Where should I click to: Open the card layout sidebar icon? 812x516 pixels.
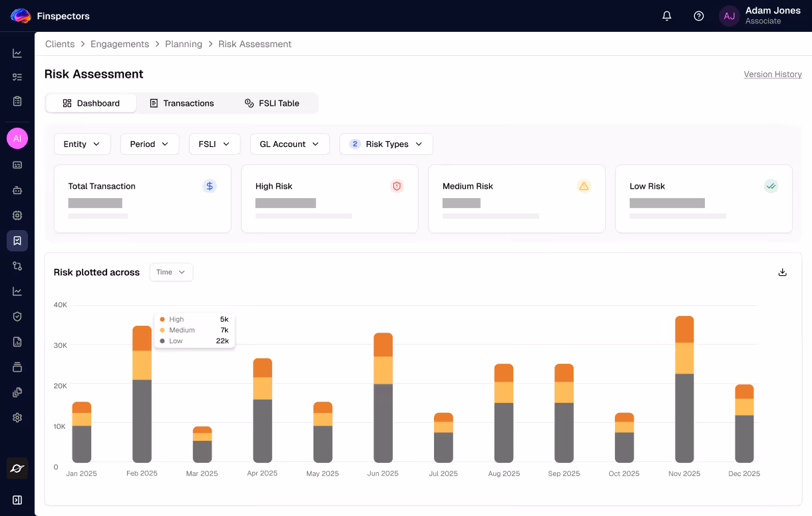pyautogui.click(x=17, y=164)
